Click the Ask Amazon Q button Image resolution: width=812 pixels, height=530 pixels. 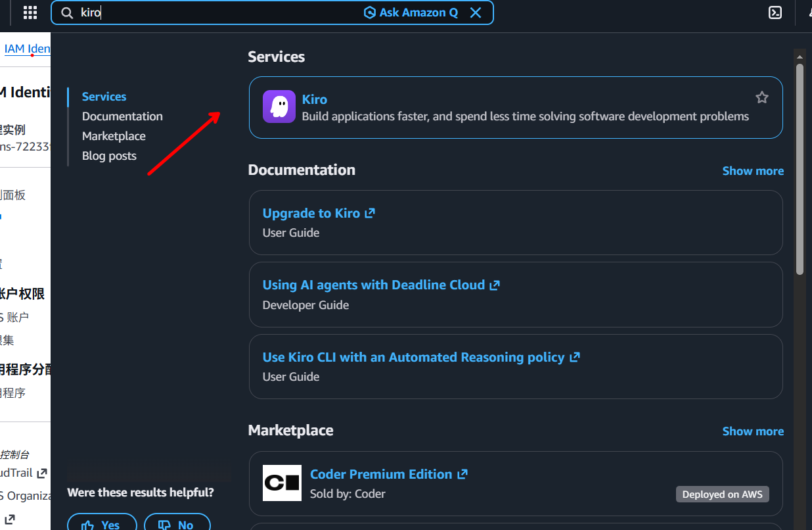pyautogui.click(x=411, y=12)
